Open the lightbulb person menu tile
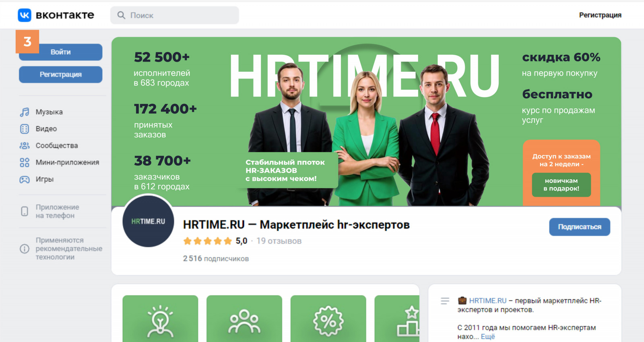This screenshot has width=644, height=342. [x=160, y=319]
